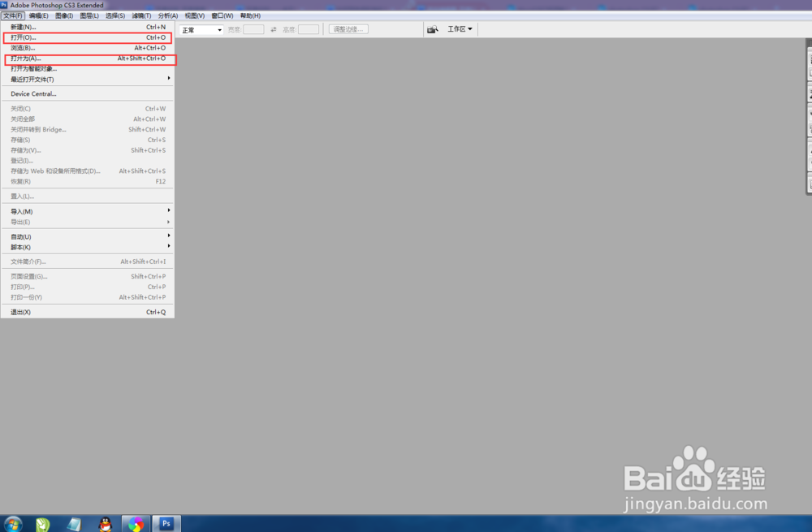Open the 正常 style dropdown
This screenshot has width=812, height=532.
[x=201, y=30]
